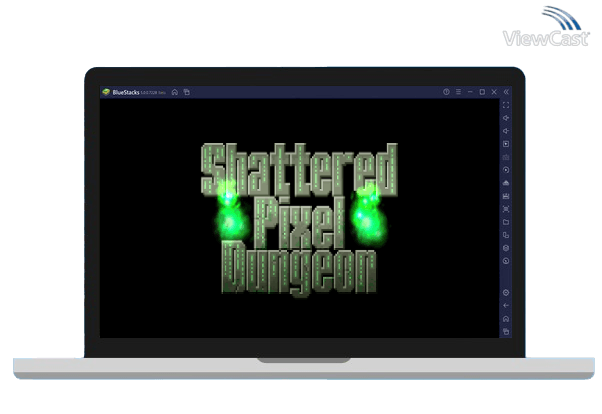
Task: Open the help question-mark icon
Action: (446, 92)
